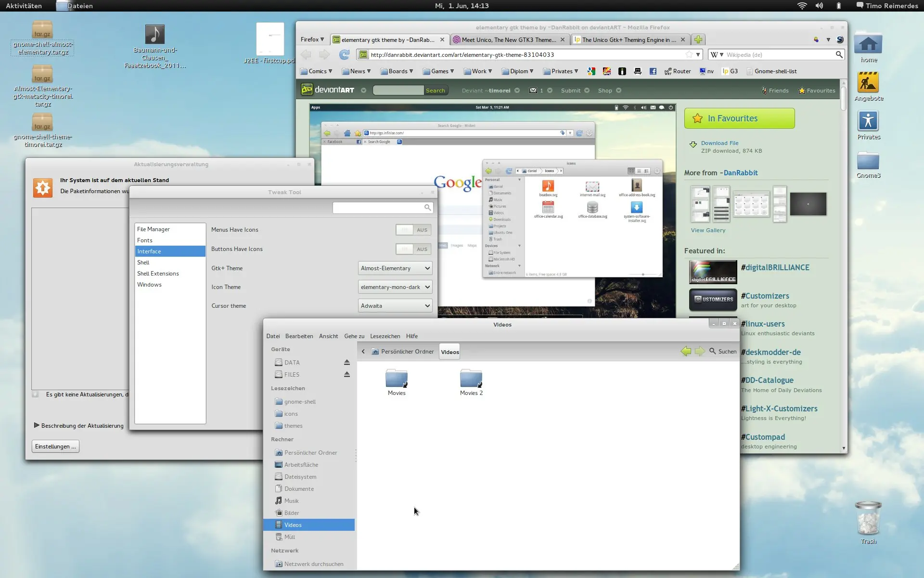Viewport: 924px width, 578px height.
Task: Open the URL history dropdown arrow
Action: (x=698, y=54)
